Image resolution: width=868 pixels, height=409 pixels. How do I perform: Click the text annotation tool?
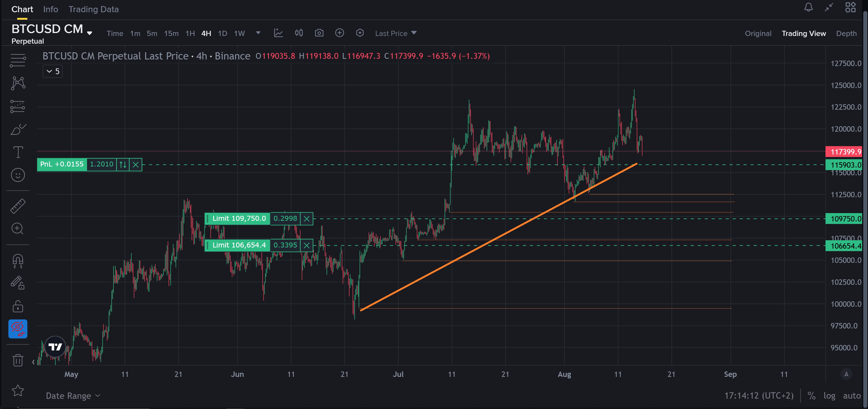18,152
